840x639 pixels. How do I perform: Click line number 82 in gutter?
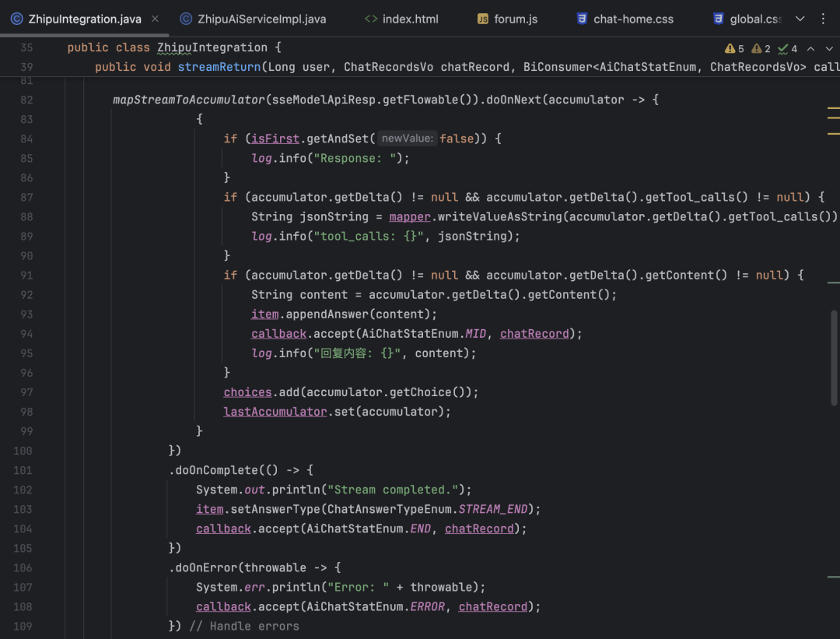coord(26,100)
